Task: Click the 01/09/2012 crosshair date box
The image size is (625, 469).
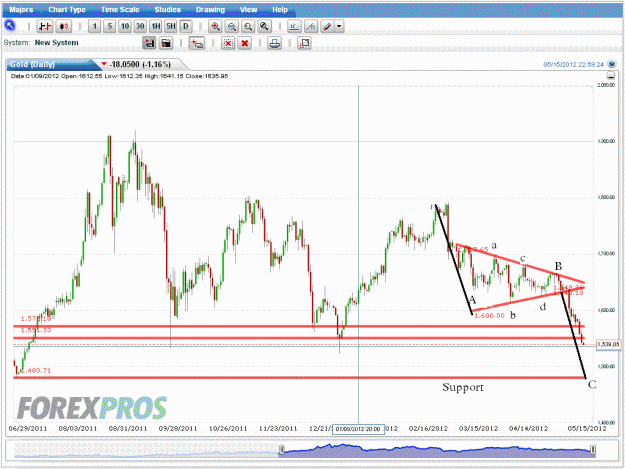Action: [358, 429]
